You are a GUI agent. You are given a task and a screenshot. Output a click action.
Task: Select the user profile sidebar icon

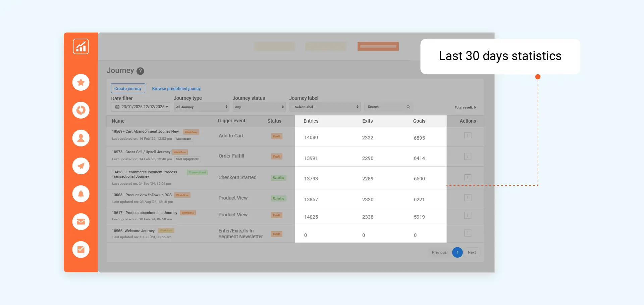[81, 138]
